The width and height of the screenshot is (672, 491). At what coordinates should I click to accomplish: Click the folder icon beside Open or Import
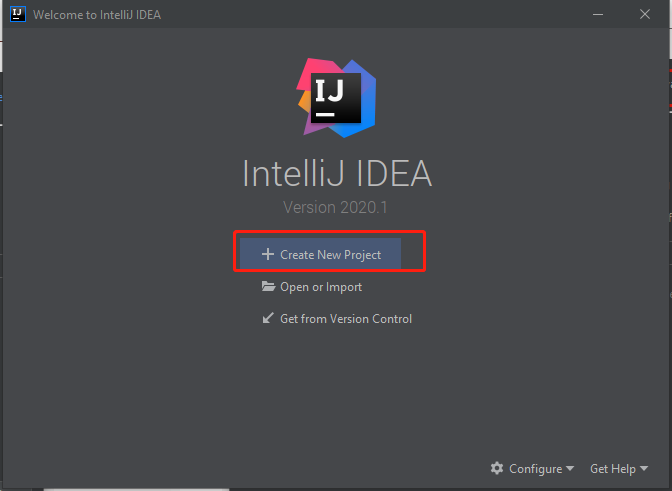point(268,287)
